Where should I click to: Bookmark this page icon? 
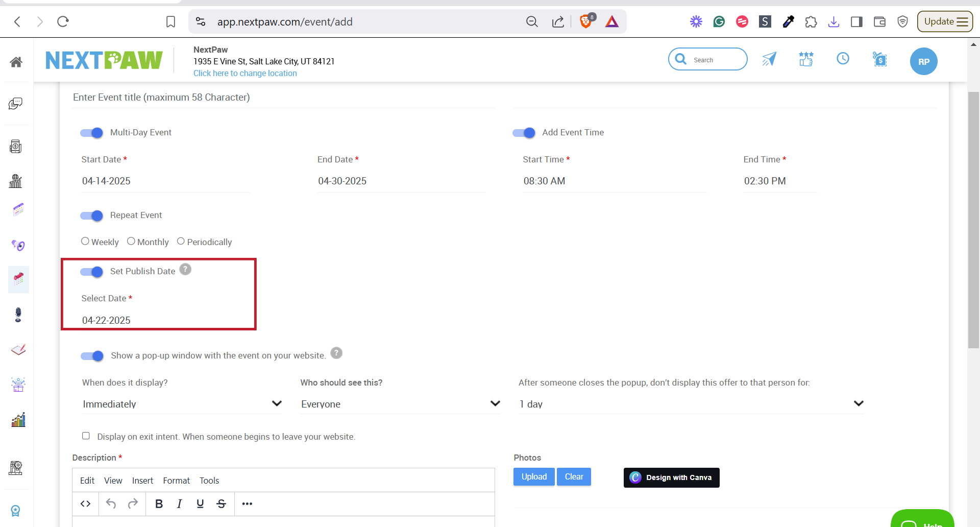[171, 21]
